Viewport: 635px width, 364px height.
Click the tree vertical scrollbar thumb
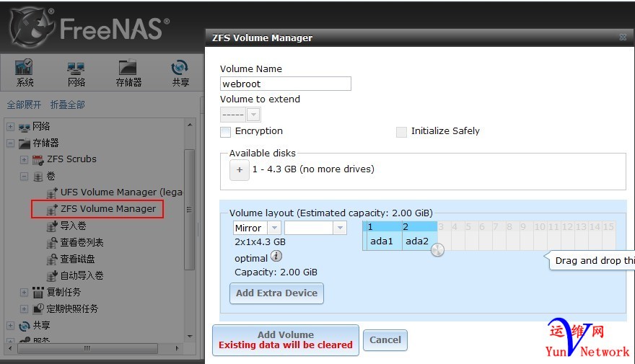click(189, 210)
